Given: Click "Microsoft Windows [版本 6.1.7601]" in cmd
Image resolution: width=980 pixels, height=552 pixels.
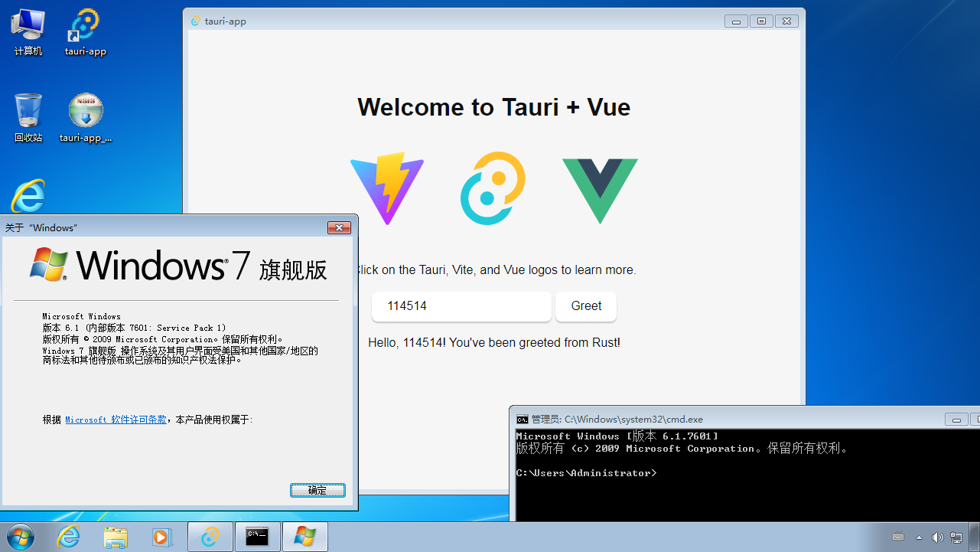Looking at the screenshot, I should [617, 436].
